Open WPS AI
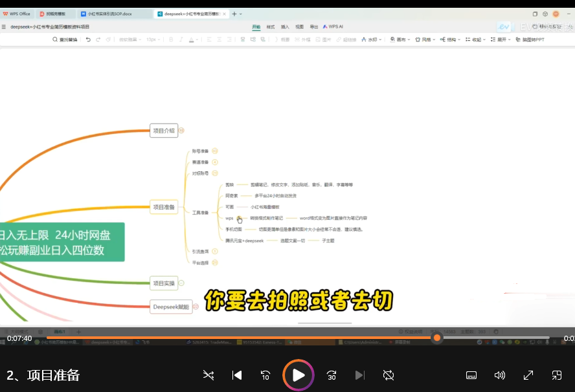The width and height of the screenshot is (575, 392). (x=333, y=27)
